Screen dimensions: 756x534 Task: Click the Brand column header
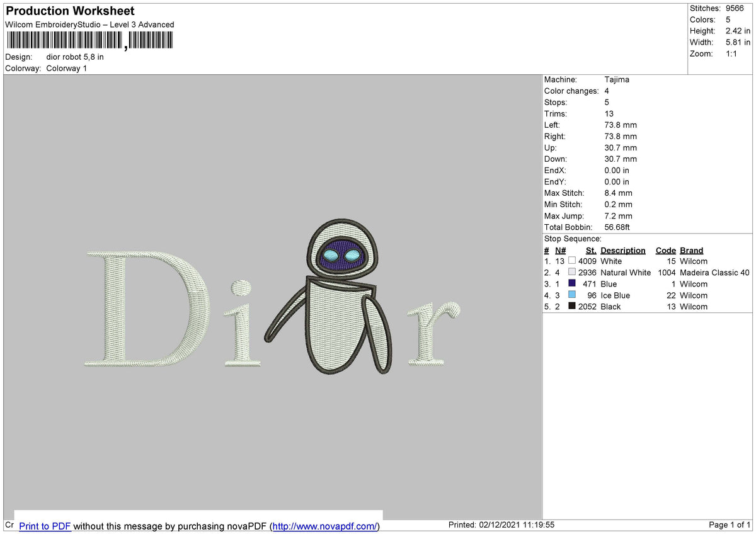coord(691,250)
